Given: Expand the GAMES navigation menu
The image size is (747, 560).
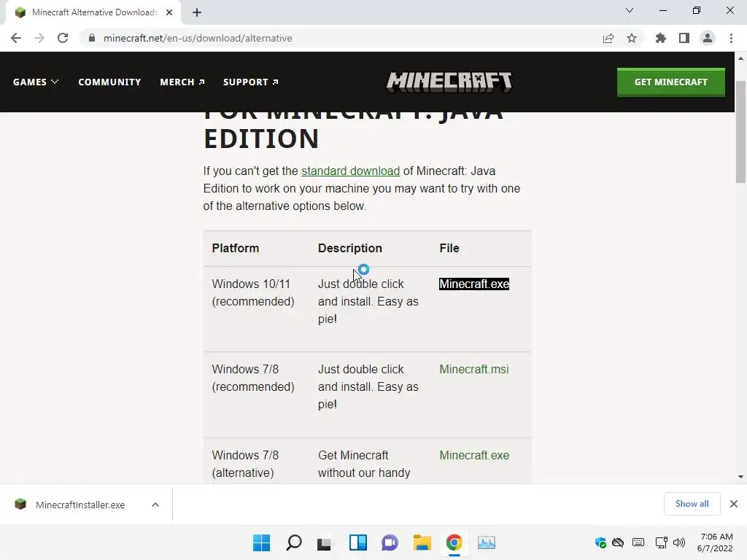Looking at the screenshot, I should [36, 82].
